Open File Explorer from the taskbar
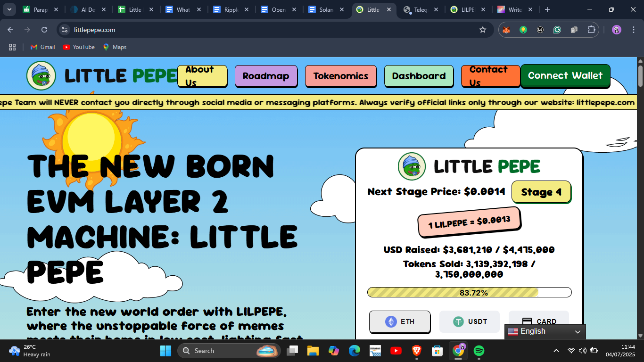The height and width of the screenshot is (362, 644). [313, 351]
